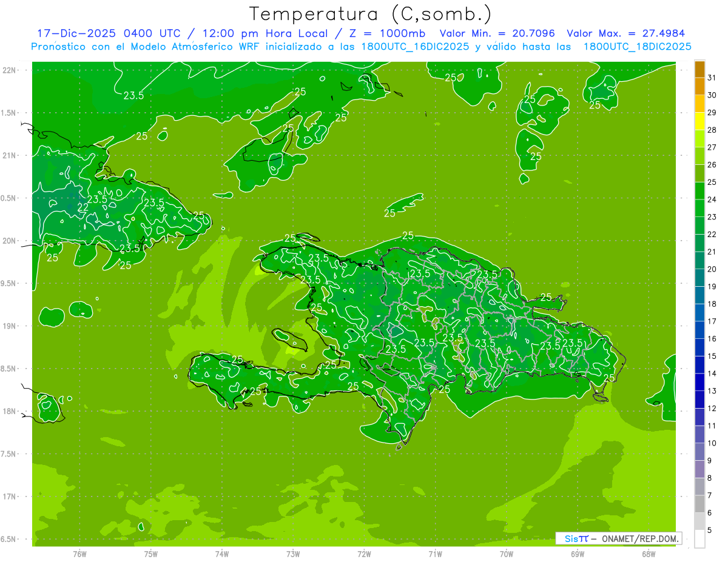The height and width of the screenshot is (562, 728).
Task: Click the longitude label "73W"
Action: [x=293, y=554]
